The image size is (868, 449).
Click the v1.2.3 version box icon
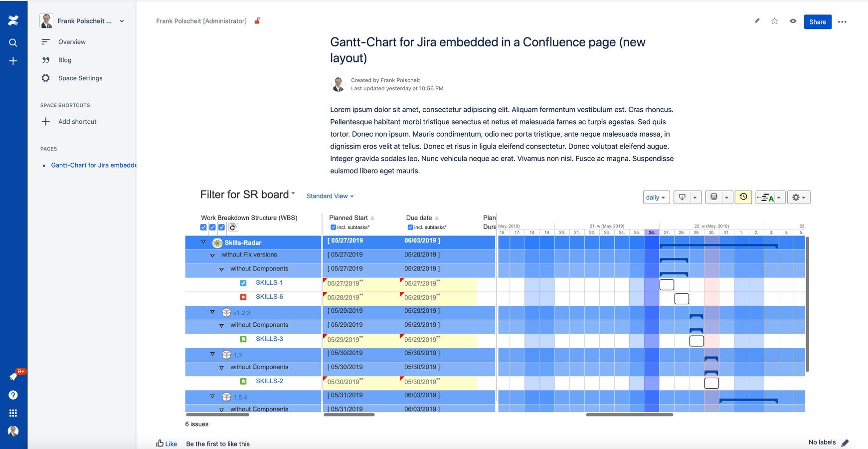coord(226,313)
